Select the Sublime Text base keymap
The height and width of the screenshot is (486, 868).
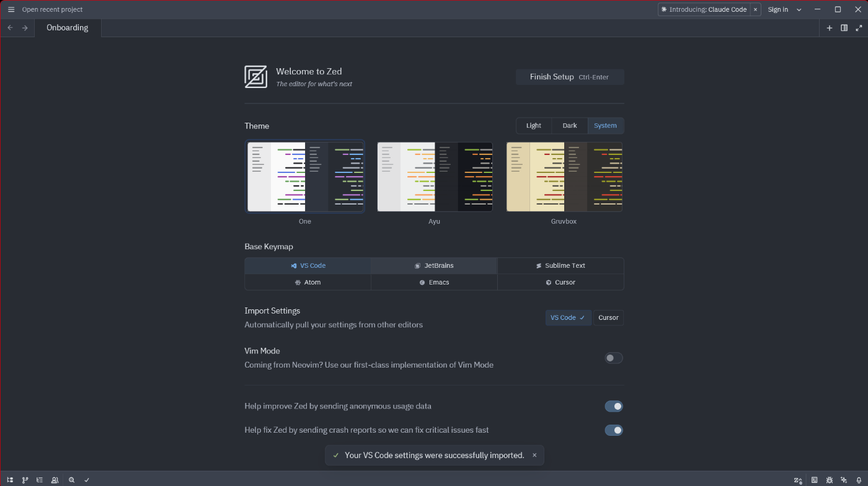point(560,265)
